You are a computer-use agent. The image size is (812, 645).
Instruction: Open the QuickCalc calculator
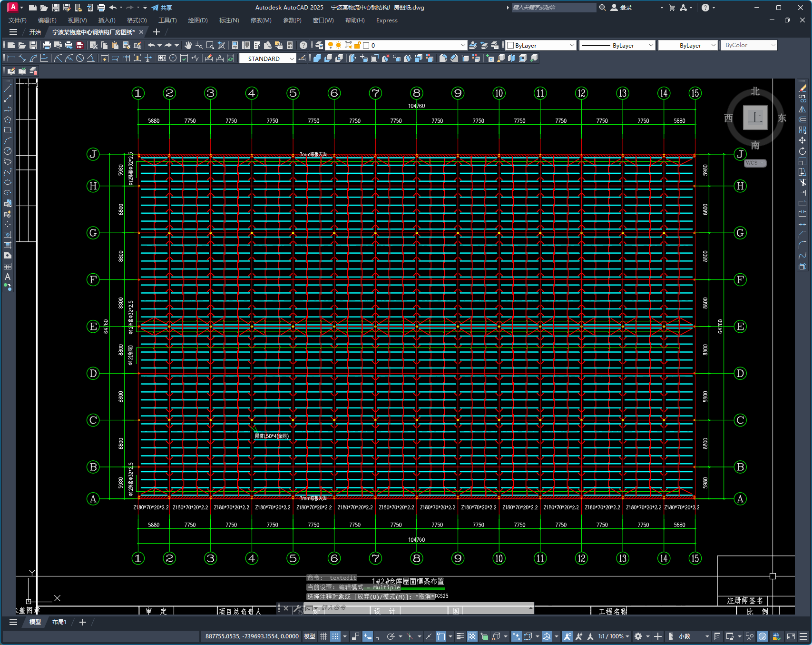(290, 45)
